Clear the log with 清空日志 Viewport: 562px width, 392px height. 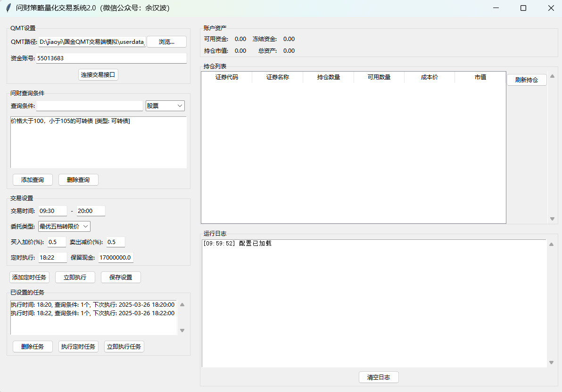pyautogui.click(x=379, y=377)
